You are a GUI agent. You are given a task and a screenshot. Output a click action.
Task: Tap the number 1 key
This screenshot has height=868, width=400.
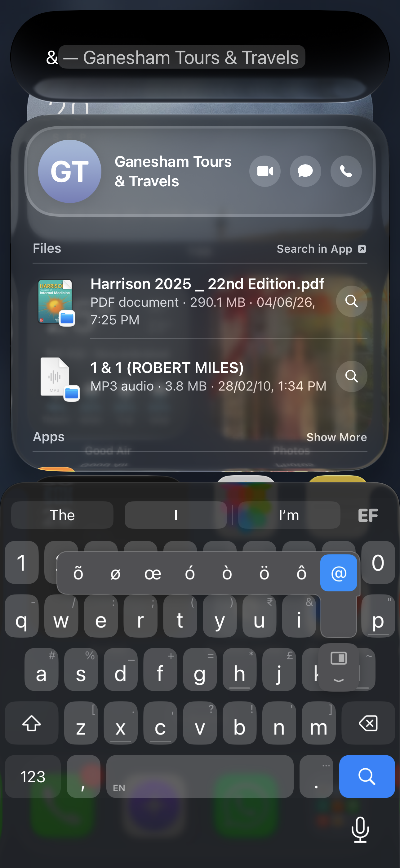point(21,562)
